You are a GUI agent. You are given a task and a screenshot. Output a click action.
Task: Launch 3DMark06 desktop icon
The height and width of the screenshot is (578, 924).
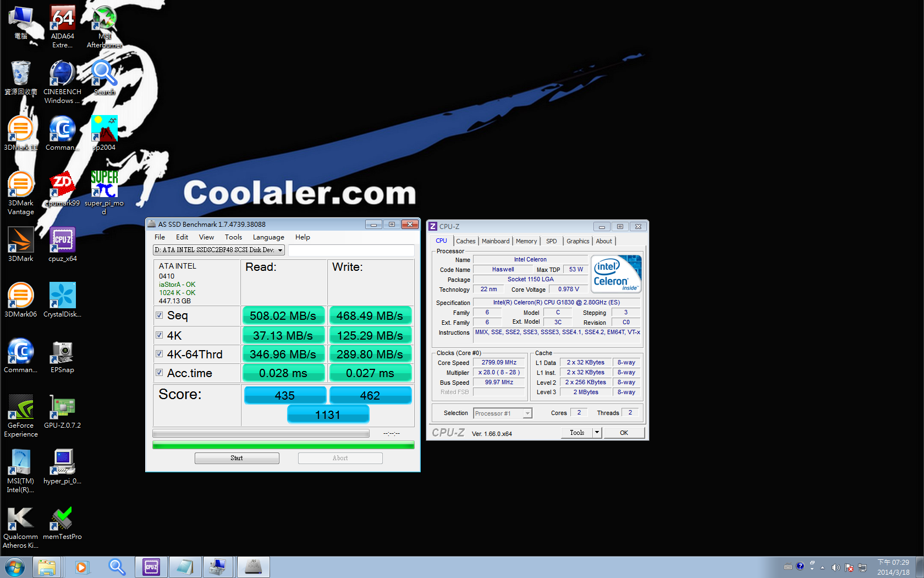[21, 300]
